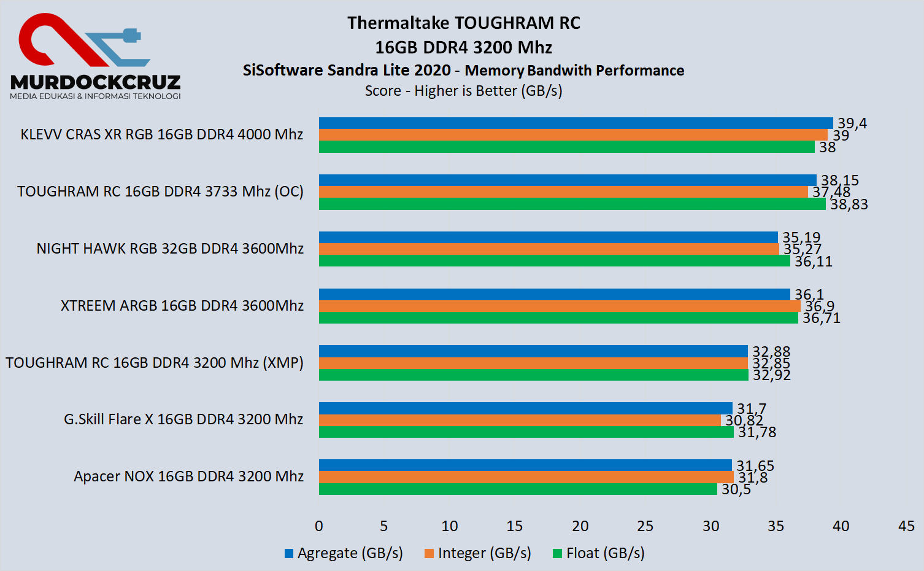This screenshot has height=571, width=924.
Task: Select the "G.Skill Flare X 16GB DDR4 3200 Mhz" label
Action: (183, 419)
